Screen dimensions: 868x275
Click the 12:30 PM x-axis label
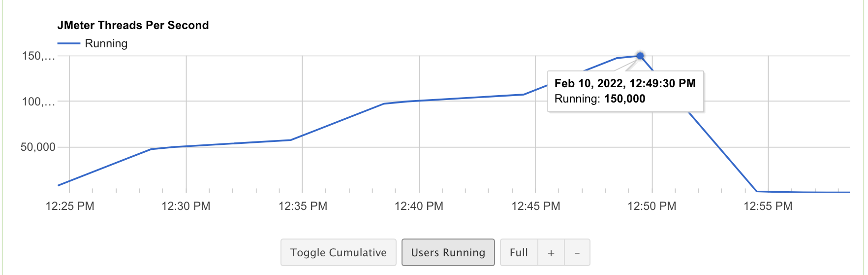[186, 206]
